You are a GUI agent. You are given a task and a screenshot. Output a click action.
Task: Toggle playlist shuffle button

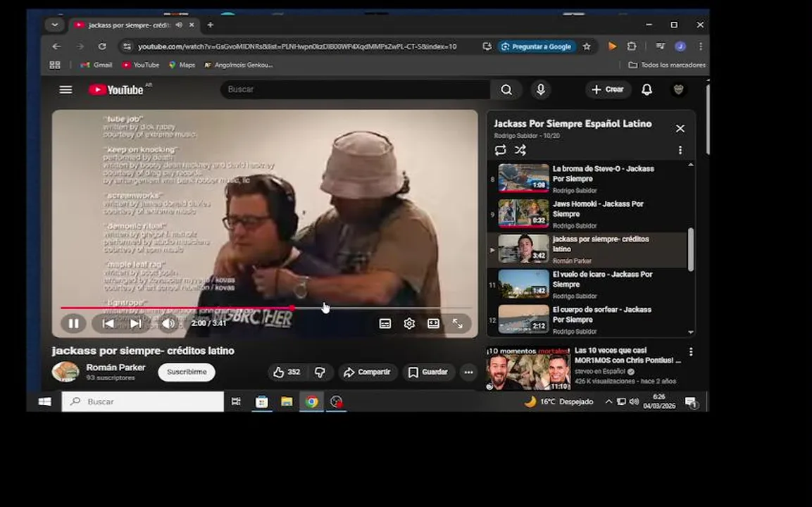[x=520, y=150]
